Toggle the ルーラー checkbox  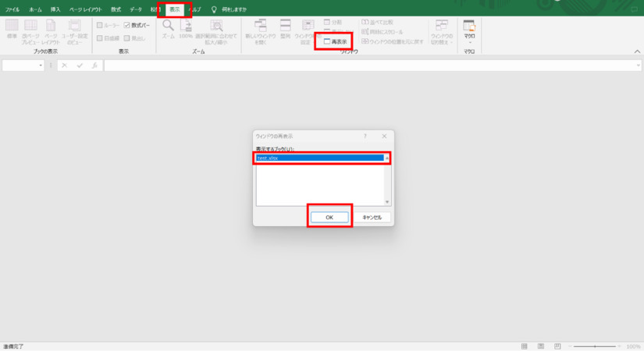click(x=100, y=25)
